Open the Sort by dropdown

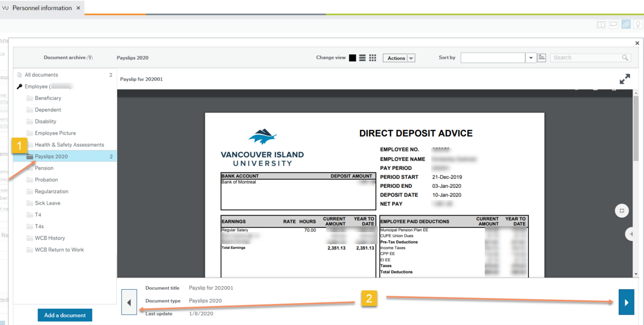[530, 57]
